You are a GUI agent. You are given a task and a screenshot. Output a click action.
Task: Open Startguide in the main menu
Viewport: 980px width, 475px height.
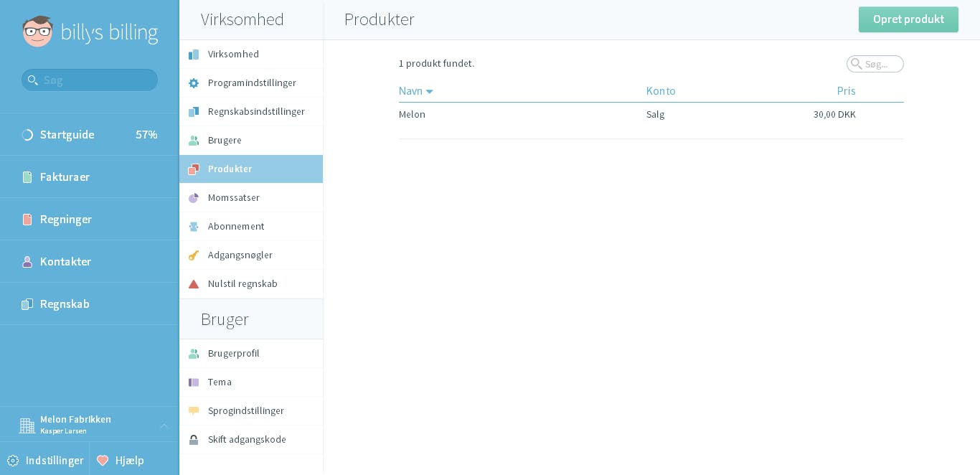point(90,135)
